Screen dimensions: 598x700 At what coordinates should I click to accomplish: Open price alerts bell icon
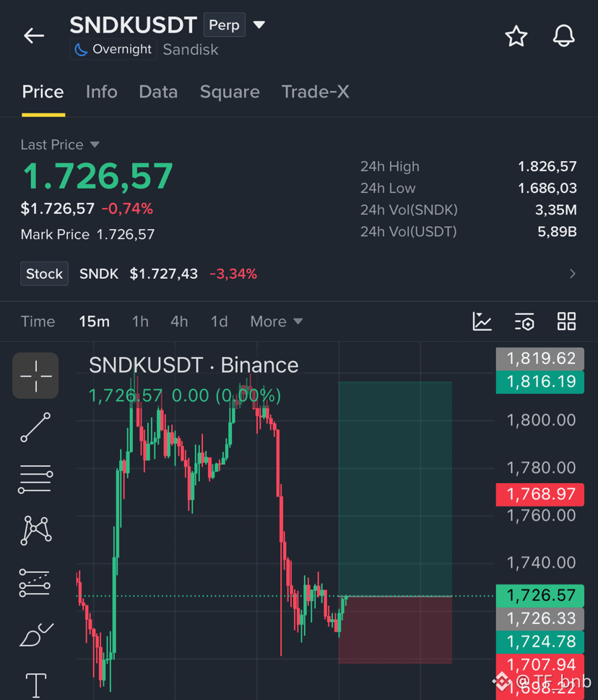(563, 35)
